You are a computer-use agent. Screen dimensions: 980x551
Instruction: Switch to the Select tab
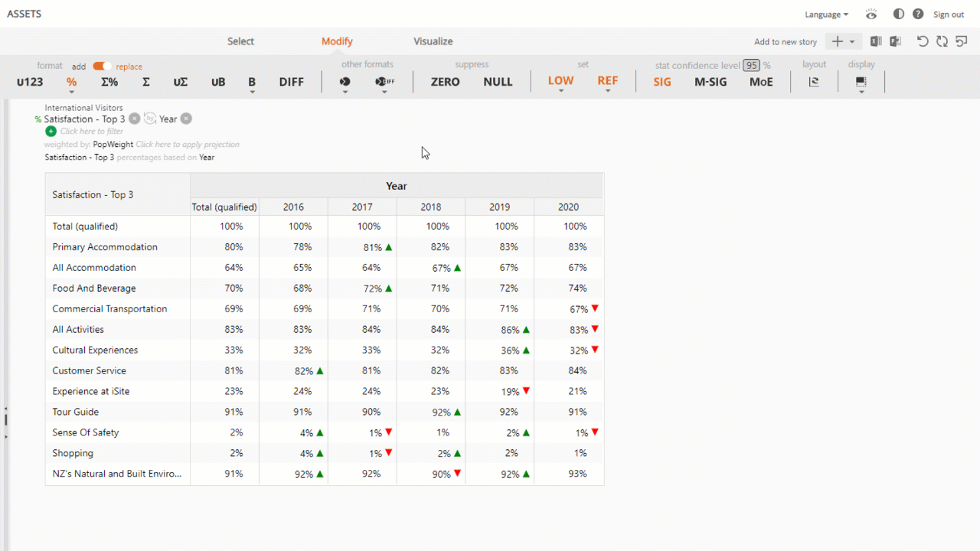[x=240, y=41]
